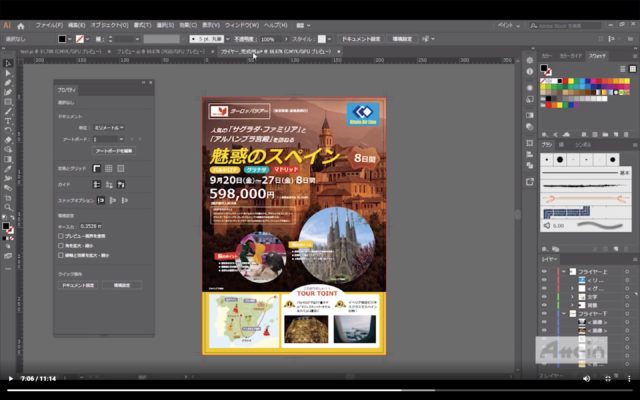
Task: Expand the 文字 sublayer
Action: [x=572, y=297]
